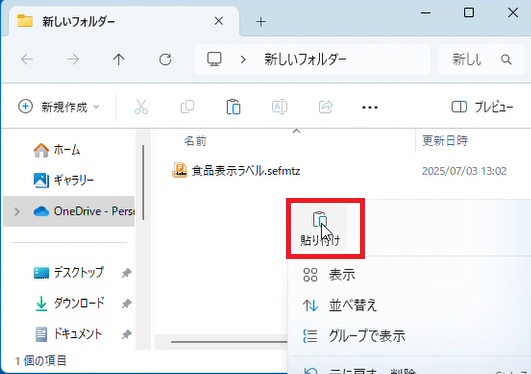531x374 pixels.
Task: Open the three-dots See more menu
Action: (x=370, y=107)
